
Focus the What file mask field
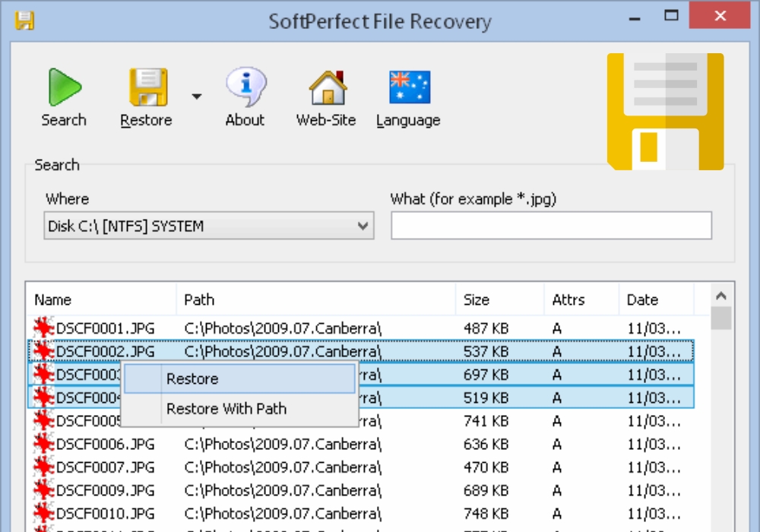[x=551, y=226]
